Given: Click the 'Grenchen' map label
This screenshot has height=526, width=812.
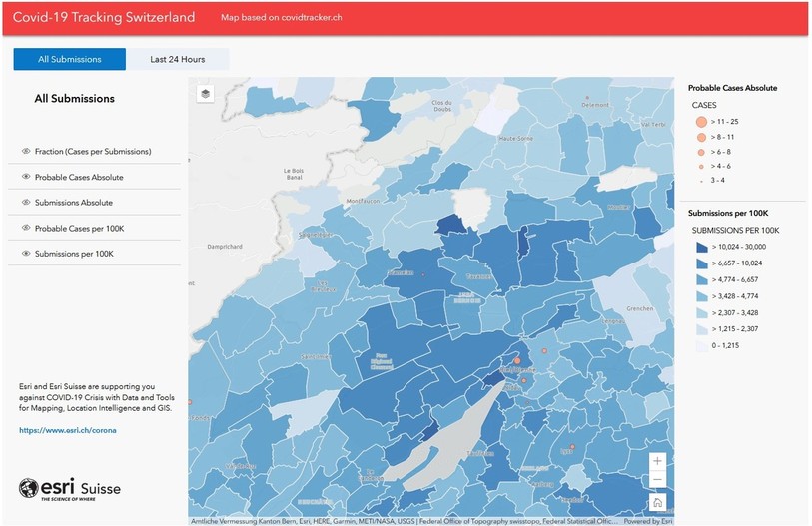Looking at the screenshot, I should 640,308.
